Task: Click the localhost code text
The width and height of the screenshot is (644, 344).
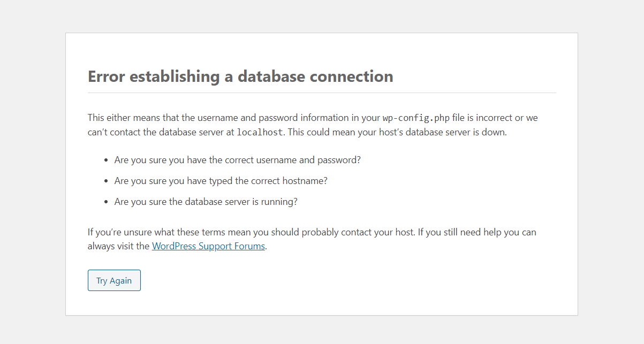Action: click(x=260, y=133)
